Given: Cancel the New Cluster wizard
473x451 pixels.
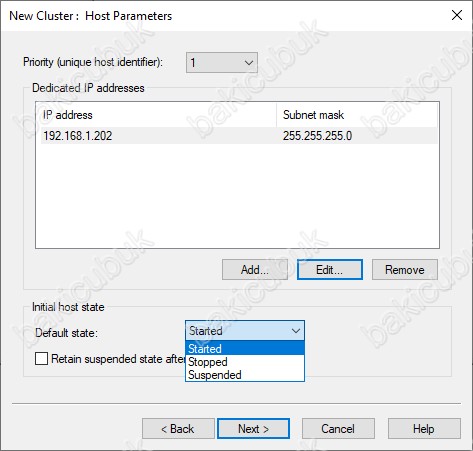Looking at the screenshot, I should [338, 429].
